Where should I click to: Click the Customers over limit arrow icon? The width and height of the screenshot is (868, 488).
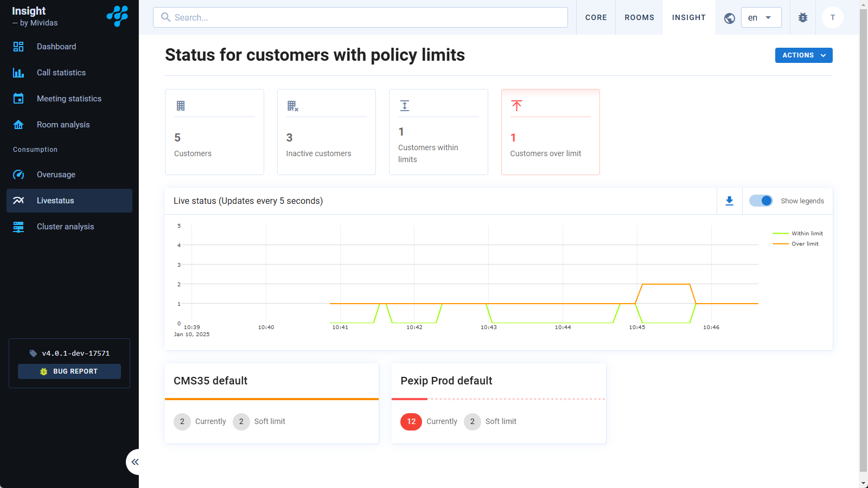pyautogui.click(x=516, y=106)
